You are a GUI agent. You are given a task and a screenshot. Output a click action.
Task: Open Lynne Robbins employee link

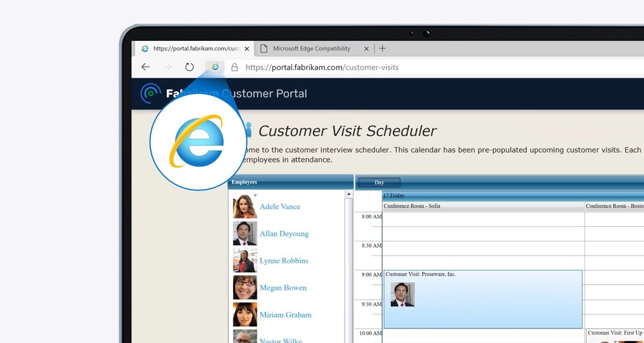284,260
